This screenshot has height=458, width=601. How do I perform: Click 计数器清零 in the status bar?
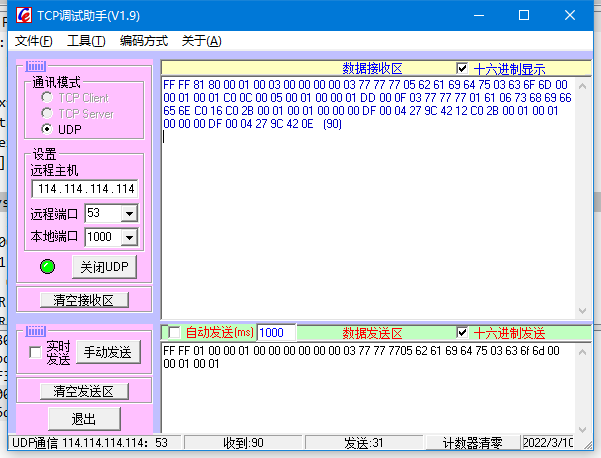tap(472, 443)
